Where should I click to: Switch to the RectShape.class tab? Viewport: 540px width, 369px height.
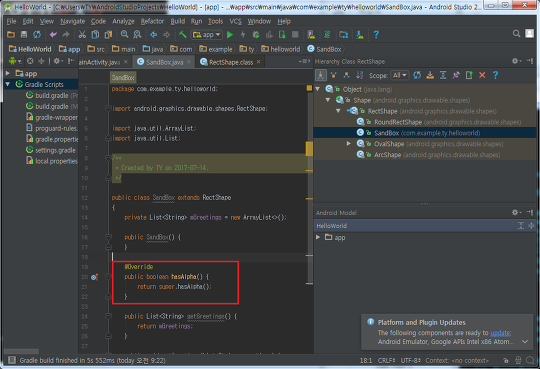click(x=231, y=62)
